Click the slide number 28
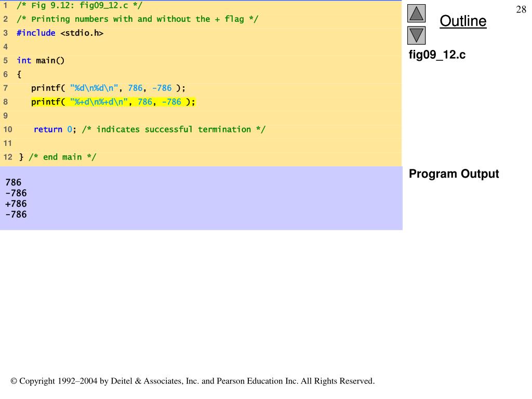The height and width of the screenshot is (399, 532). pyautogui.click(x=521, y=9)
